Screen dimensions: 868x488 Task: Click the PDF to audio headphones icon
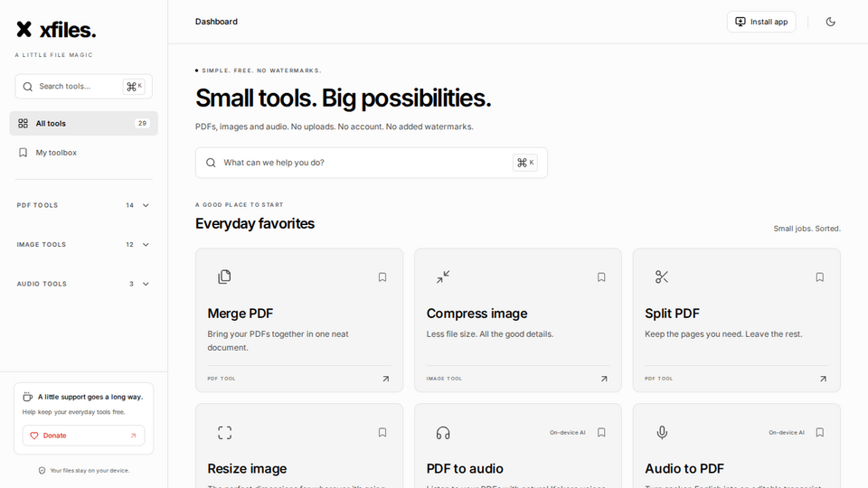click(x=443, y=432)
